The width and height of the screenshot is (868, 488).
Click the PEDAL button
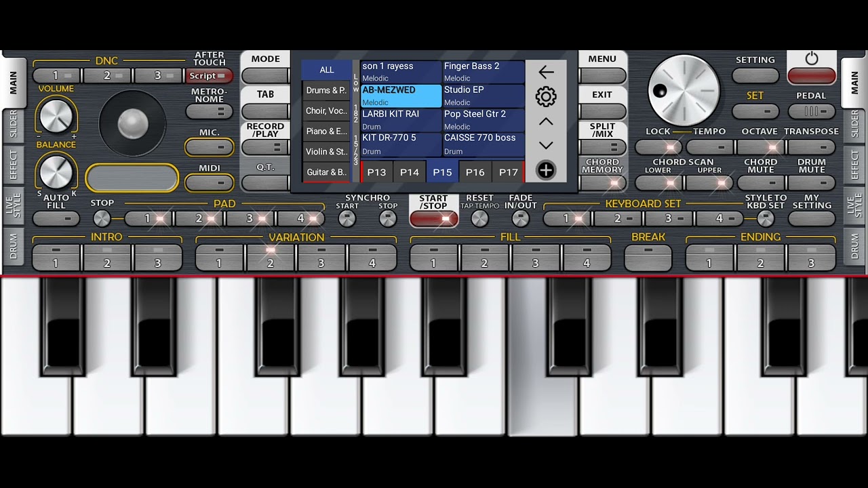pyautogui.click(x=812, y=111)
